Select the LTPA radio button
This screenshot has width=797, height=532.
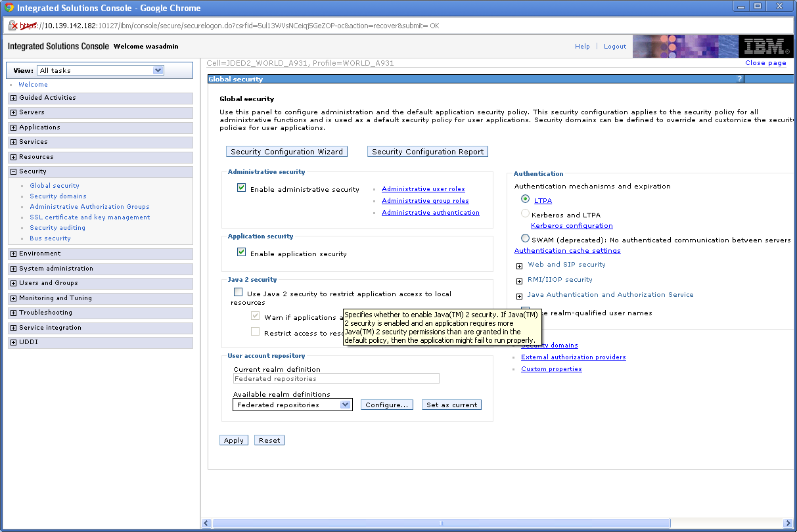click(x=525, y=198)
